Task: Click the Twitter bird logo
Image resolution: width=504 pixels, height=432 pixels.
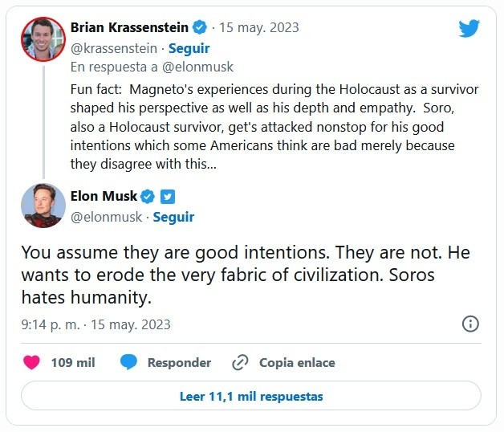Action: coord(469,29)
